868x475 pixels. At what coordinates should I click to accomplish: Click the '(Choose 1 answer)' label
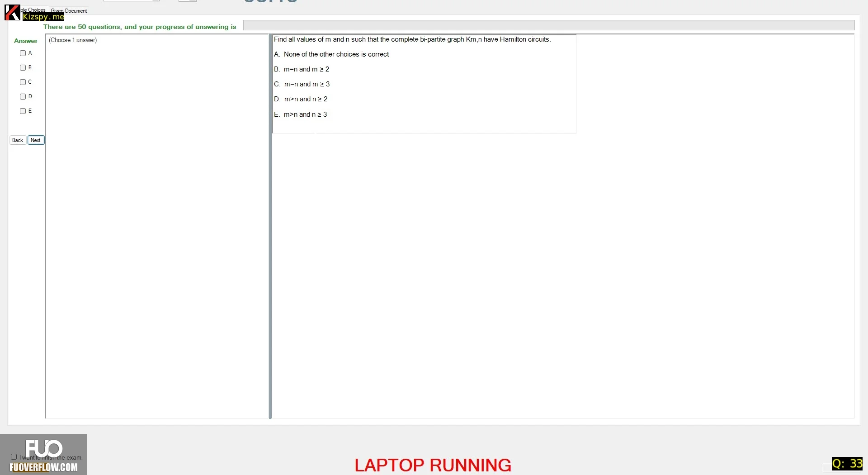tap(73, 40)
